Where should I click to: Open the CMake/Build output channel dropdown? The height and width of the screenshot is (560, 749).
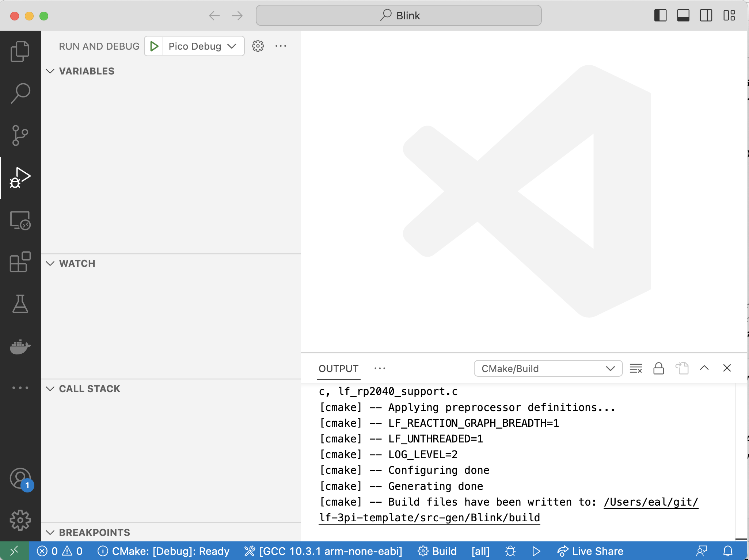click(x=548, y=368)
